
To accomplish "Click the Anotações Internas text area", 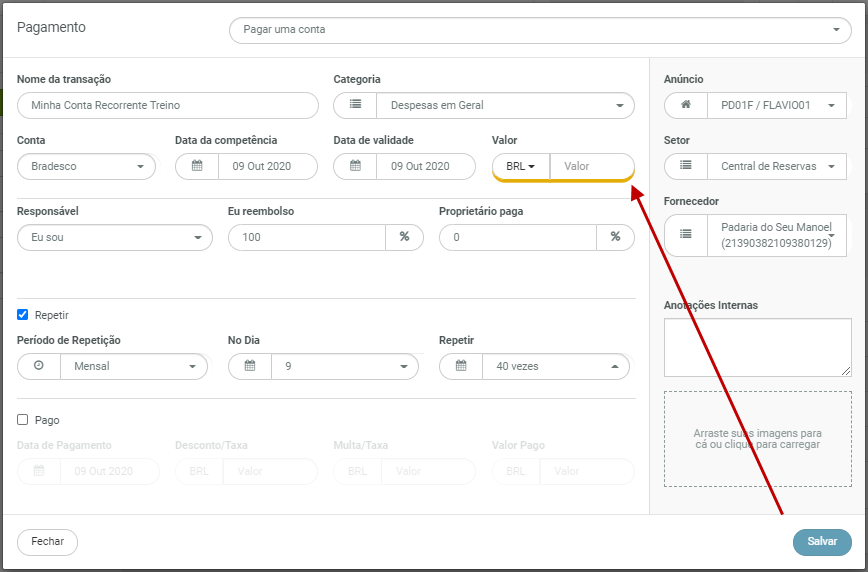I will click(x=757, y=347).
